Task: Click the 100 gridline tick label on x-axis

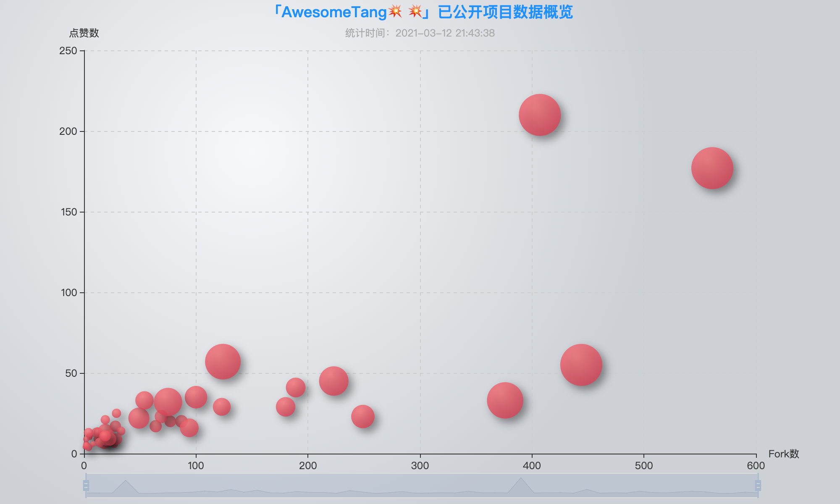Action: pyautogui.click(x=195, y=465)
